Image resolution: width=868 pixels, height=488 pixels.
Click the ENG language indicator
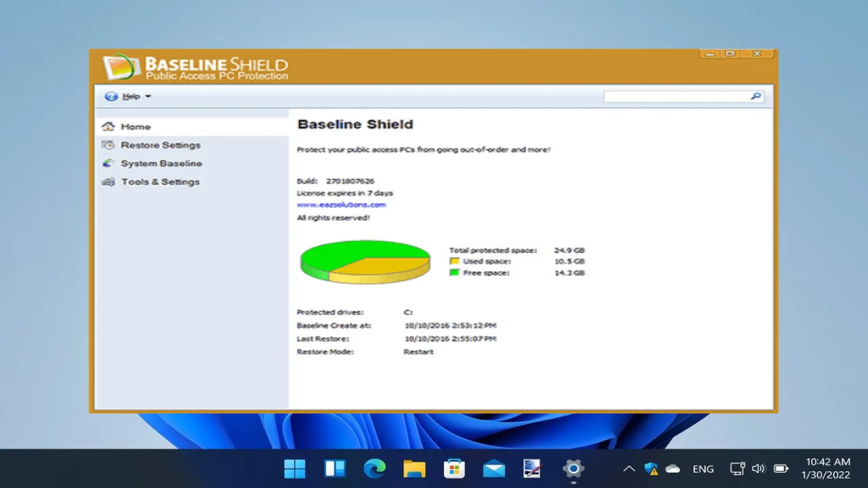pos(703,469)
